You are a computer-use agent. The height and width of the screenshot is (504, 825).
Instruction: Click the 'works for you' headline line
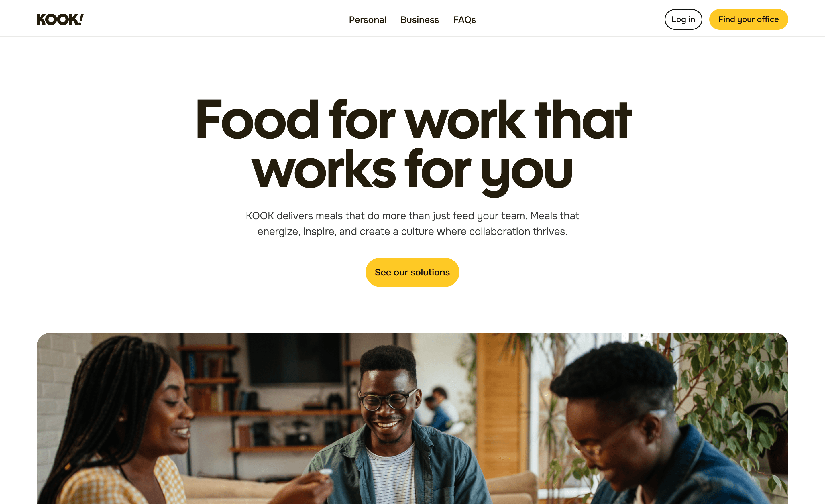[x=412, y=171]
